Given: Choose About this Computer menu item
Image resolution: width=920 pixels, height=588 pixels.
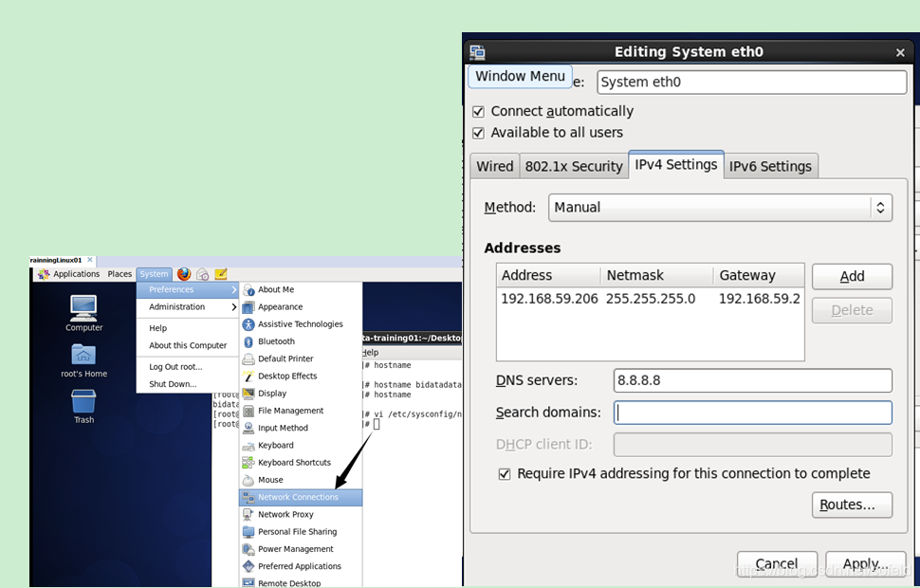Looking at the screenshot, I should pyautogui.click(x=188, y=345).
